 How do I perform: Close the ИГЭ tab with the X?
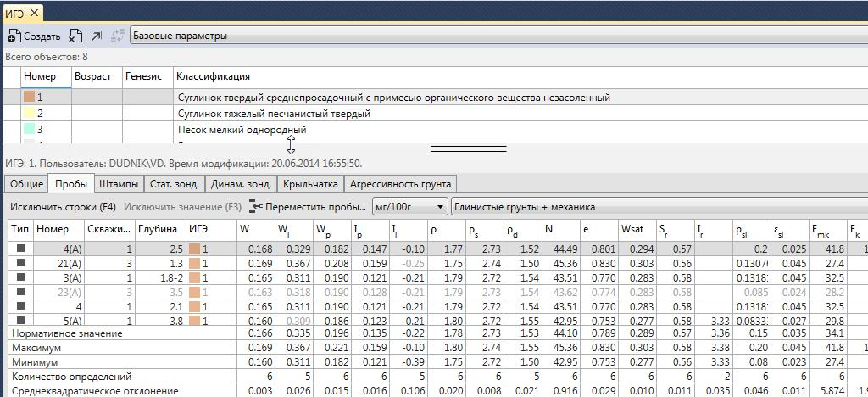point(33,14)
